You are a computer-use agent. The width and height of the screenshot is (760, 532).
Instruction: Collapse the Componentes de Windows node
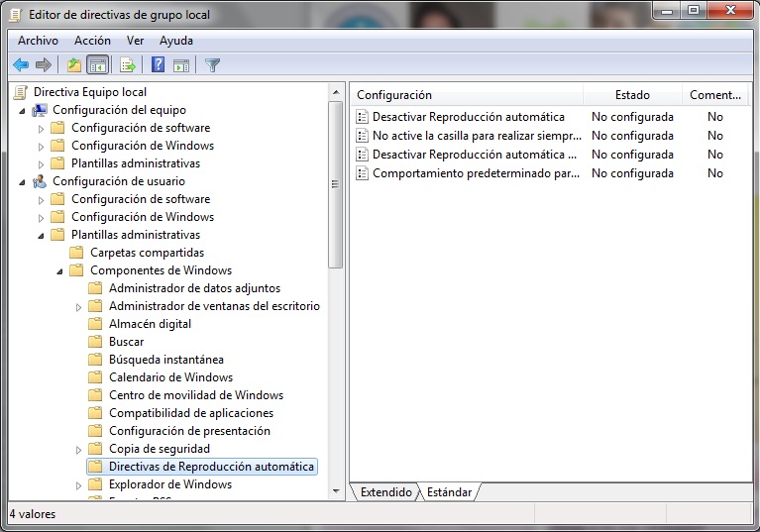tap(60, 271)
